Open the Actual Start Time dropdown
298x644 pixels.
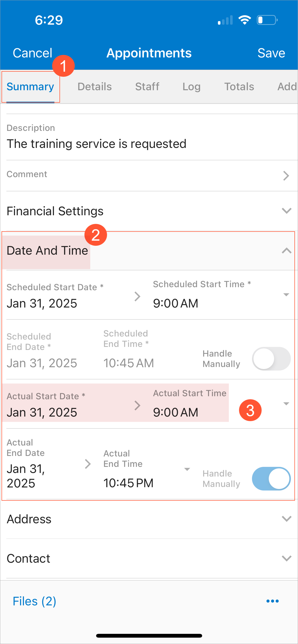coord(286,404)
